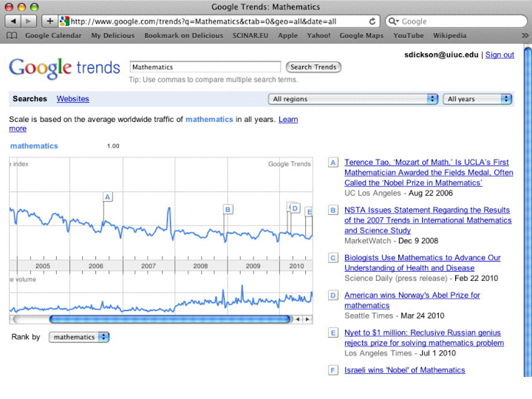Viewport: 532px width, 399px height.
Task: Open the YouTube bookmark
Action: [409, 35]
